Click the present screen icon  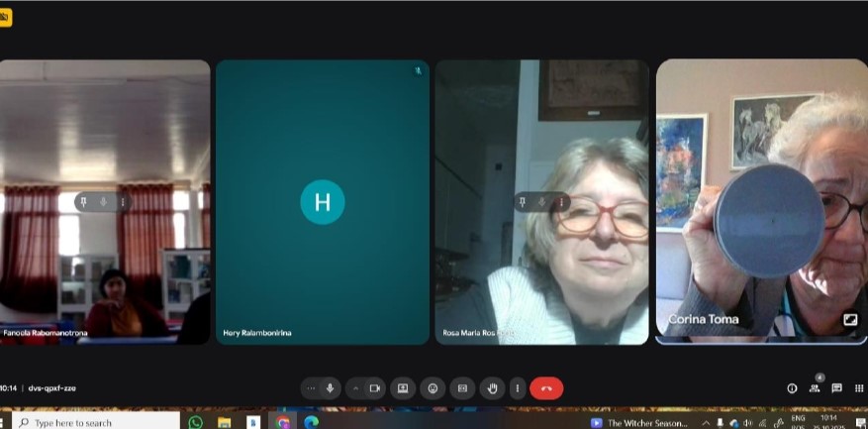point(403,388)
